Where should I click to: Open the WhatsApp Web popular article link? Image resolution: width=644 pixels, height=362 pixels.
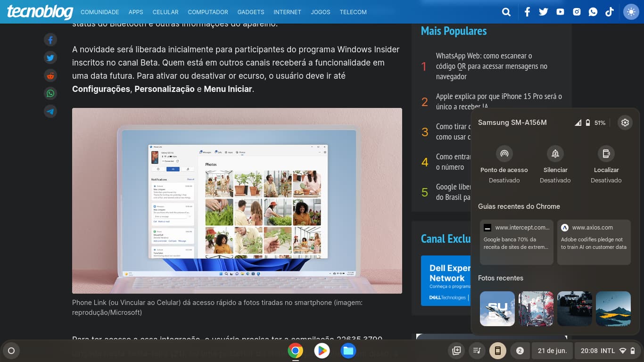point(492,66)
